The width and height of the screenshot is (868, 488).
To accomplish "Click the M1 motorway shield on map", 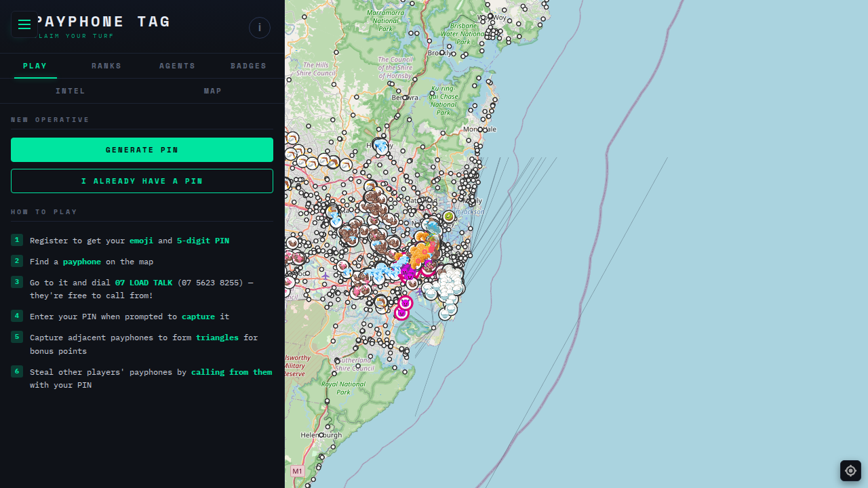I will [297, 470].
